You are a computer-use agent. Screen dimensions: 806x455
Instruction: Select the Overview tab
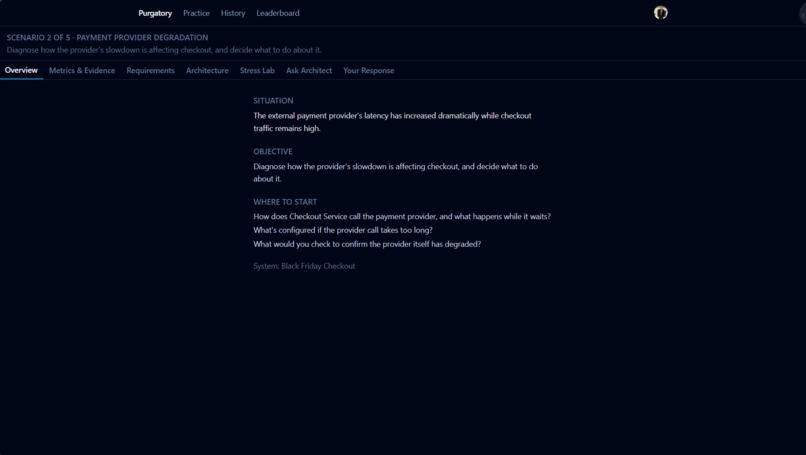21,70
